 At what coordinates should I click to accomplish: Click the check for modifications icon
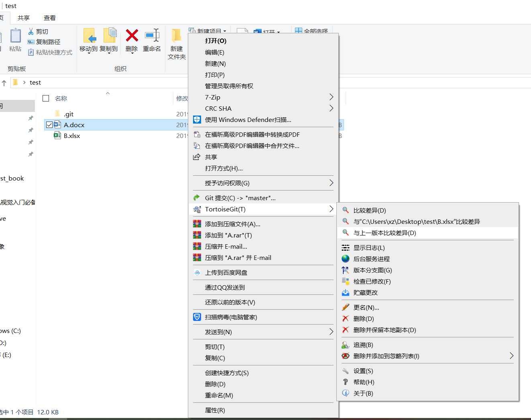(x=346, y=281)
